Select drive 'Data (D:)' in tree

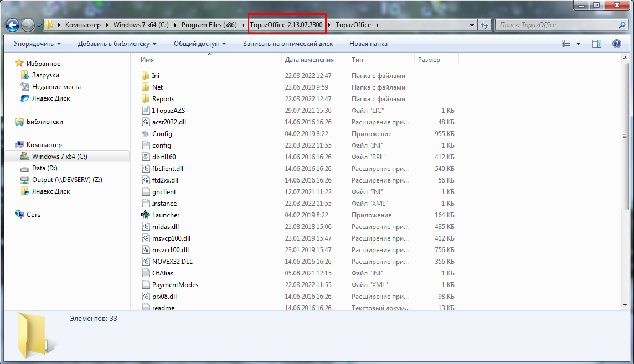coord(44,168)
